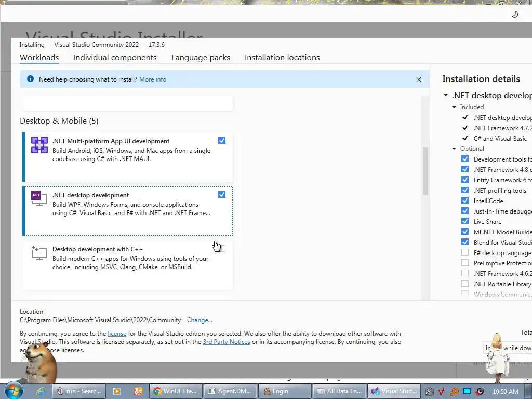532x399 pixels.
Task: Open the install mode dropdown near 'while dow'
Action: click(x=508, y=348)
